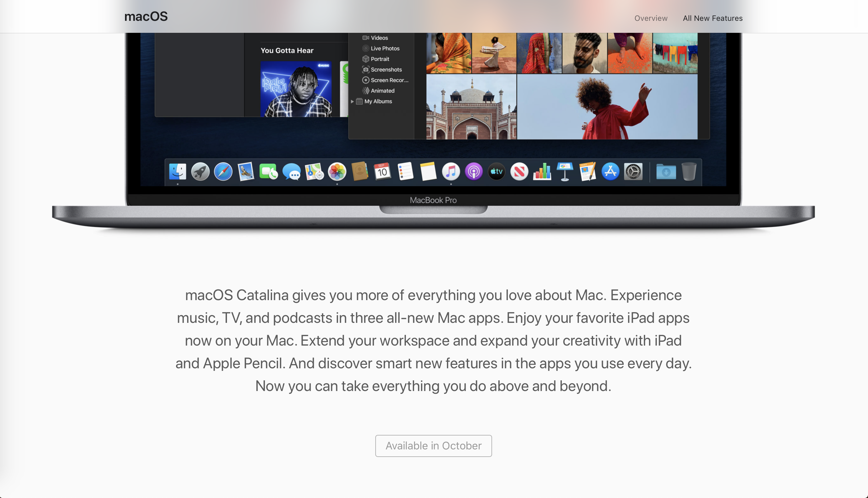
Task: Open Contacts book icon in dock
Action: [360, 171]
